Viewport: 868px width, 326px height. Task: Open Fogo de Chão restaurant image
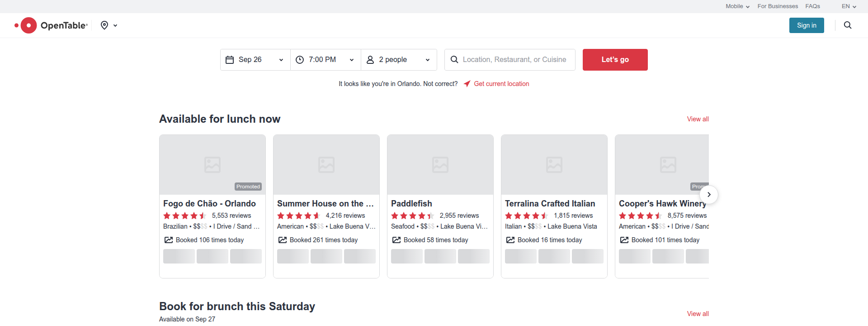coord(212,165)
